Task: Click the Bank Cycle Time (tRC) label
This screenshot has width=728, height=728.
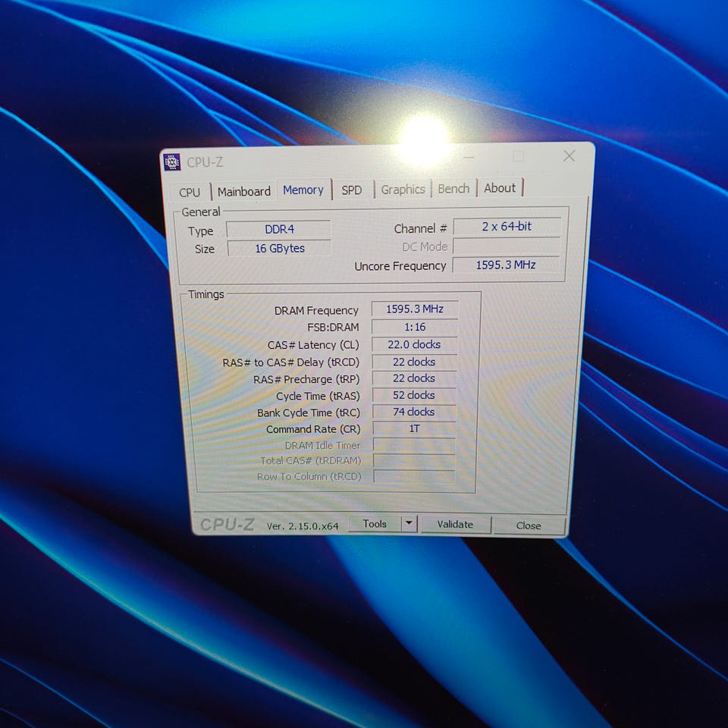Action: click(x=309, y=413)
